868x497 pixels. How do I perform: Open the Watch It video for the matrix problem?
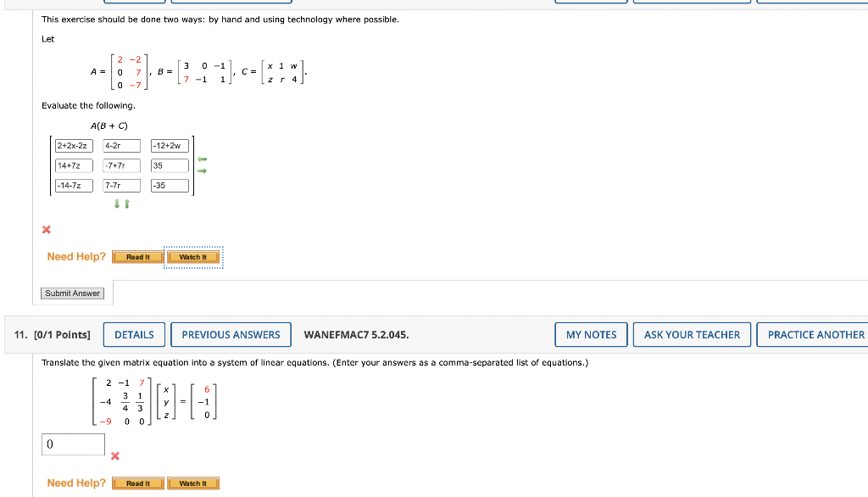[193, 254]
